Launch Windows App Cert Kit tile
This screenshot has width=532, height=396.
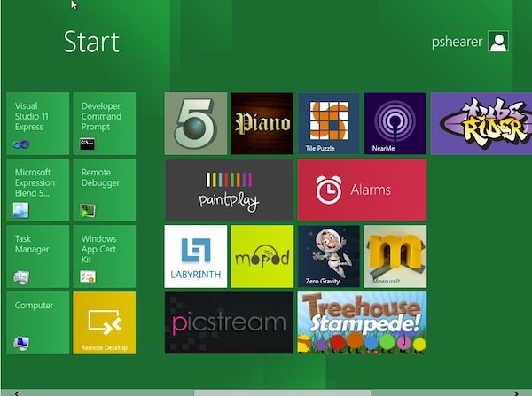(104, 256)
